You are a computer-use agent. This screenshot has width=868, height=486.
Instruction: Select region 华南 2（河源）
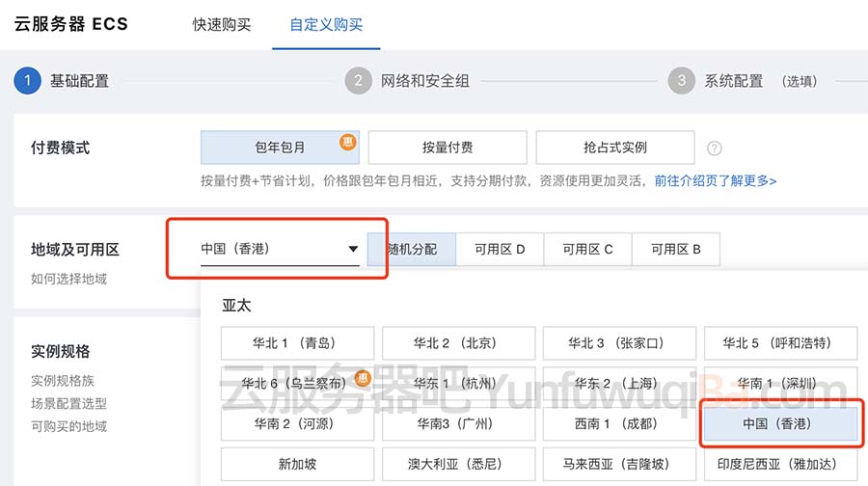tap(297, 424)
